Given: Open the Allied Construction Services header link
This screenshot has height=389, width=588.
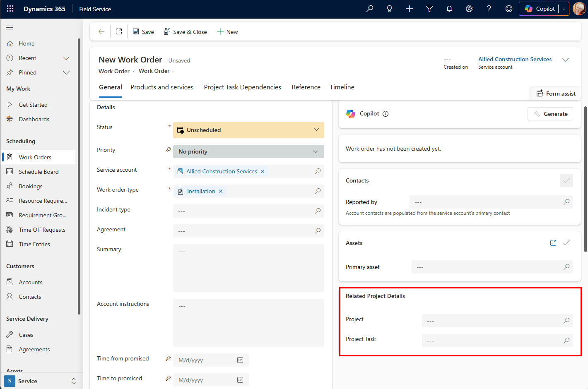Looking at the screenshot, I should point(515,59).
